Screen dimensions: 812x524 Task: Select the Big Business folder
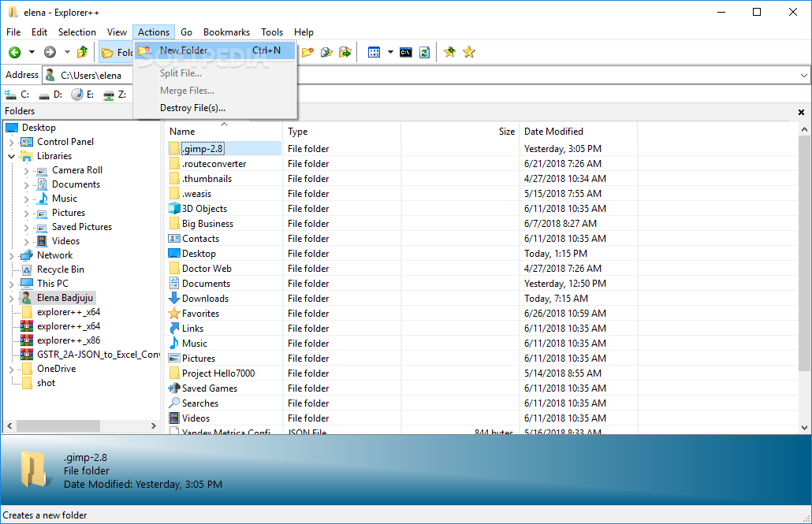(x=207, y=224)
